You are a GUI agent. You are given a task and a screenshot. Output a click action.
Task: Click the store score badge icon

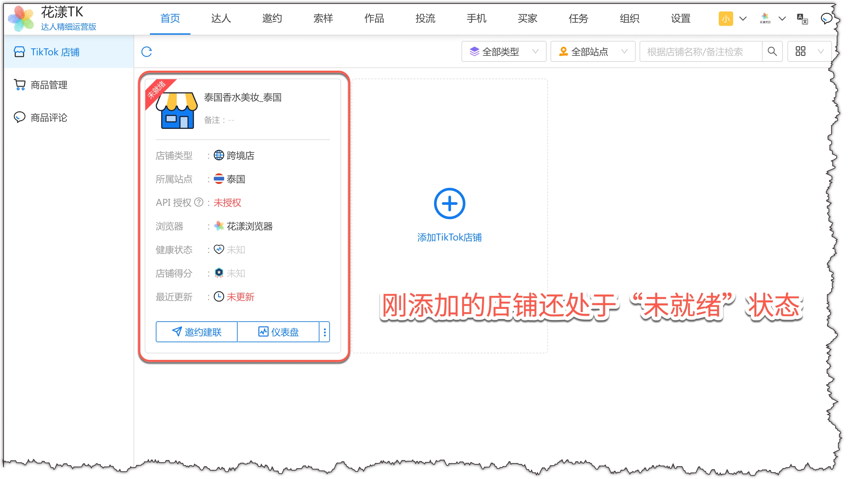tap(219, 273)
